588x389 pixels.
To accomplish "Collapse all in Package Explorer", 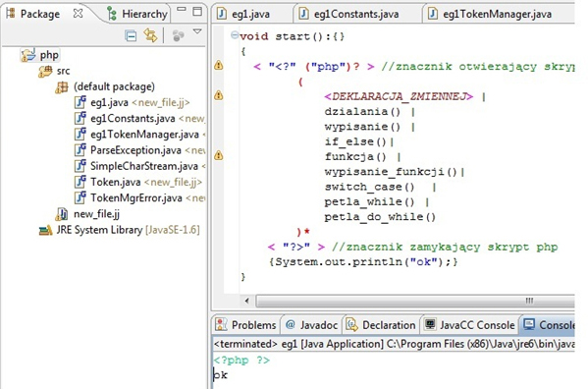I will click(131, 36).
